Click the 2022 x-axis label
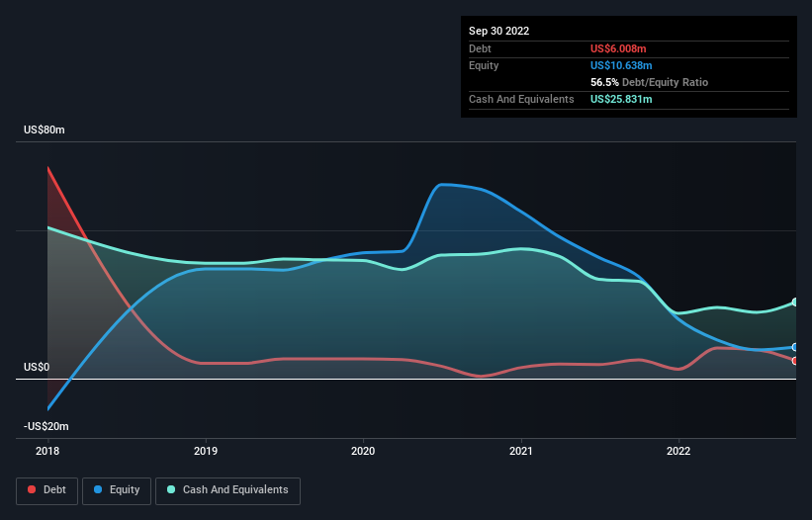The height and width of the screenshot is (520, 812). pyautogui.click(x=678, y=451)
